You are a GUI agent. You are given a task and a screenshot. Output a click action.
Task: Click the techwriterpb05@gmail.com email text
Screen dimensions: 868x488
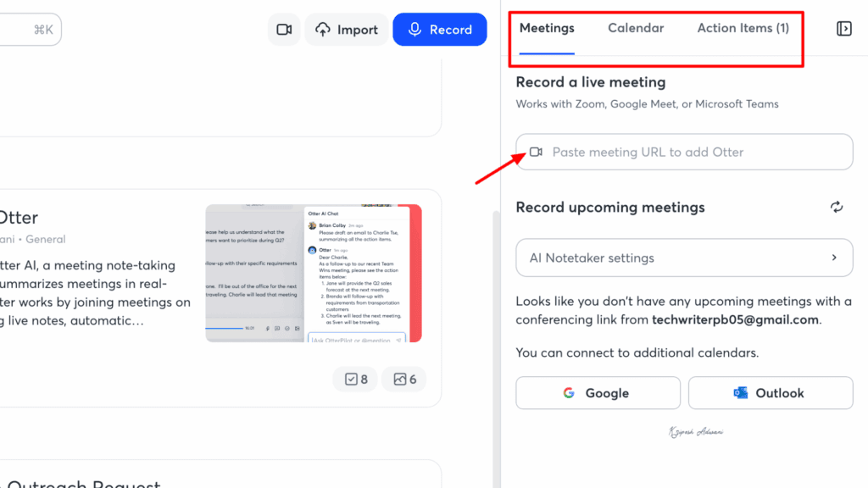[x=735, y=319]
